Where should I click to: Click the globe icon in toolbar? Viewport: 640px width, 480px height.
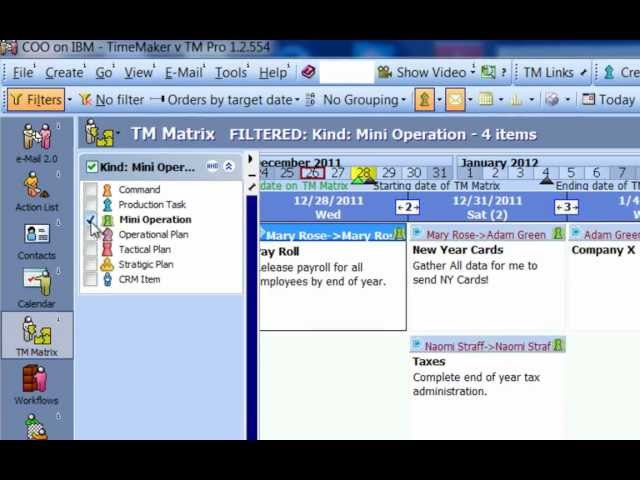tap(552, 99)
